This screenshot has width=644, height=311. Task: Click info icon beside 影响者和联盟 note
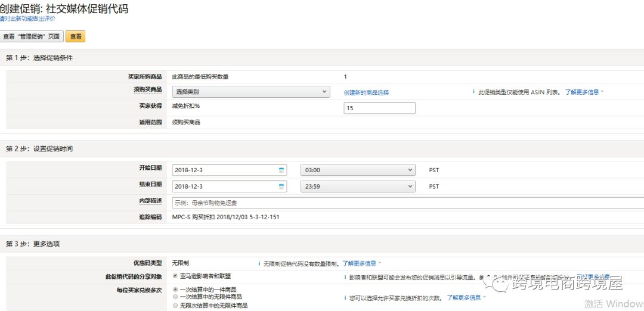coord(345,277)
